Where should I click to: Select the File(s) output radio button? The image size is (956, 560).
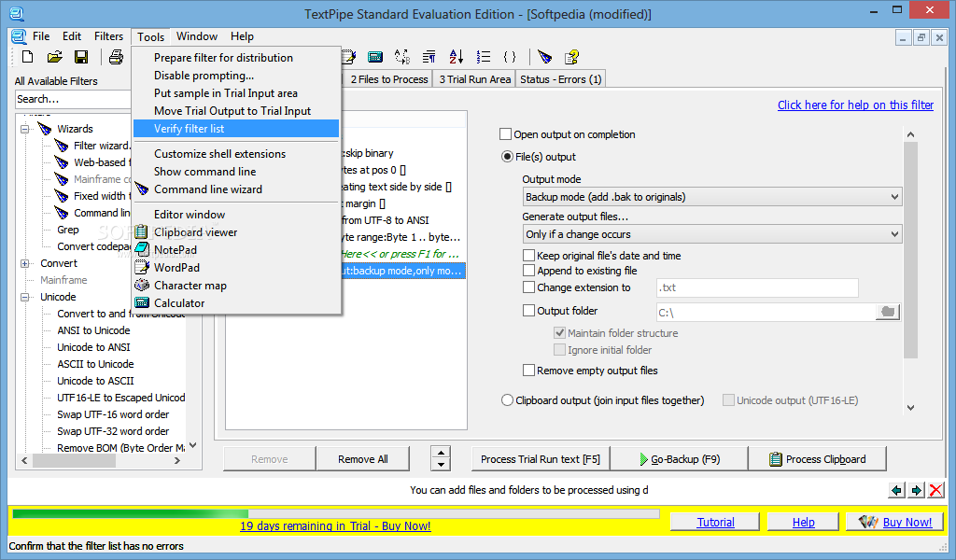point(507,157)
